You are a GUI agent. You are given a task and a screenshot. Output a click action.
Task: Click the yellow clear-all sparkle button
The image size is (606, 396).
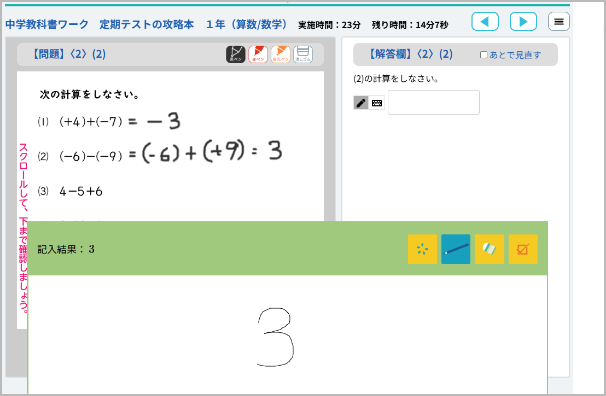click(422, 249)
